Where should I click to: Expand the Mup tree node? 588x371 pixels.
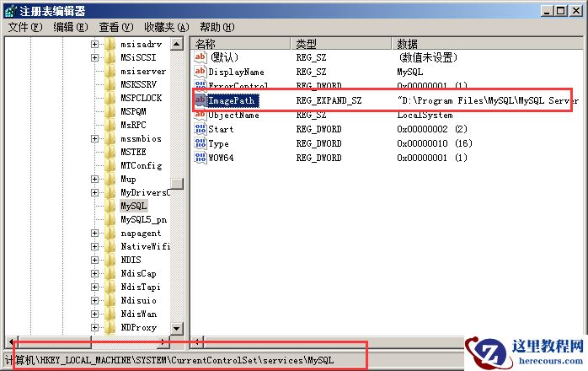coord(94,179)
